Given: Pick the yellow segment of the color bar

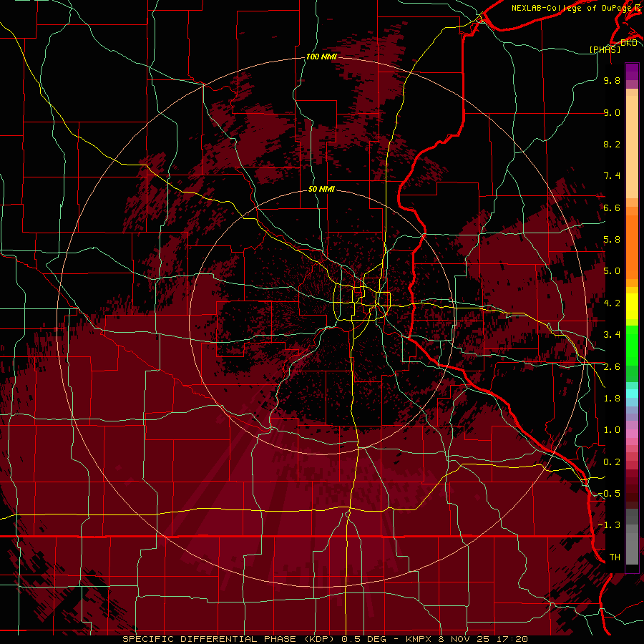Looking at the screenshot, I should tap(632, 306).
